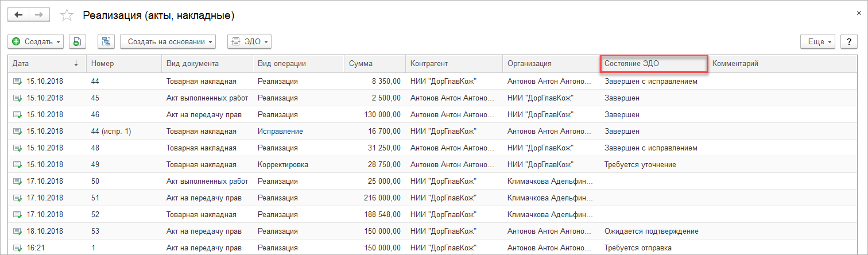Click the Комментарий column header

(735, 64)
